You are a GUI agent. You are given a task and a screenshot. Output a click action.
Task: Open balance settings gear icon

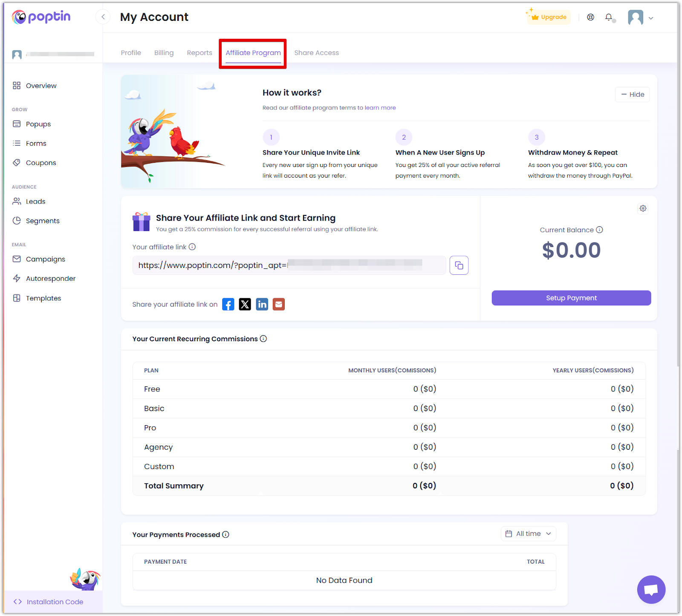643,208
